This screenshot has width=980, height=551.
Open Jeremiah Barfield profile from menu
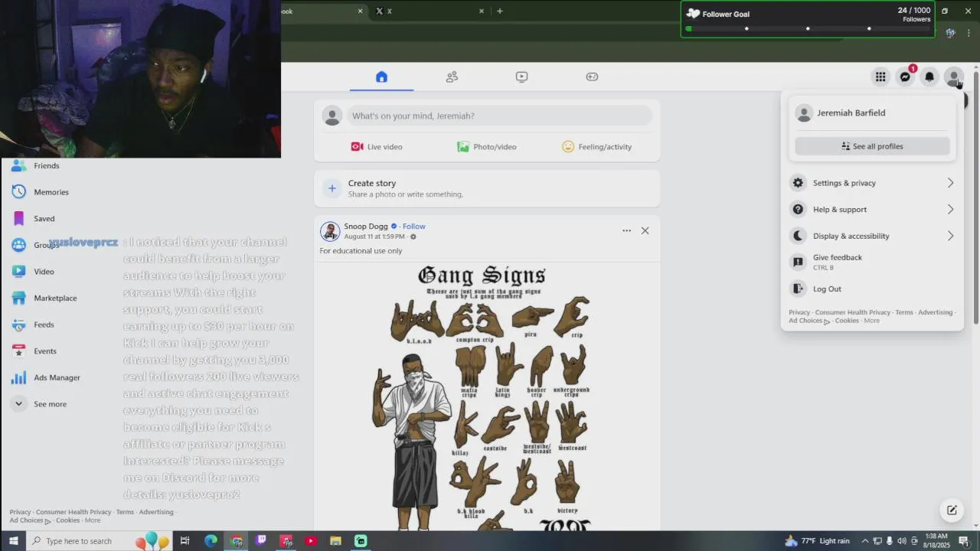(872, 113)
